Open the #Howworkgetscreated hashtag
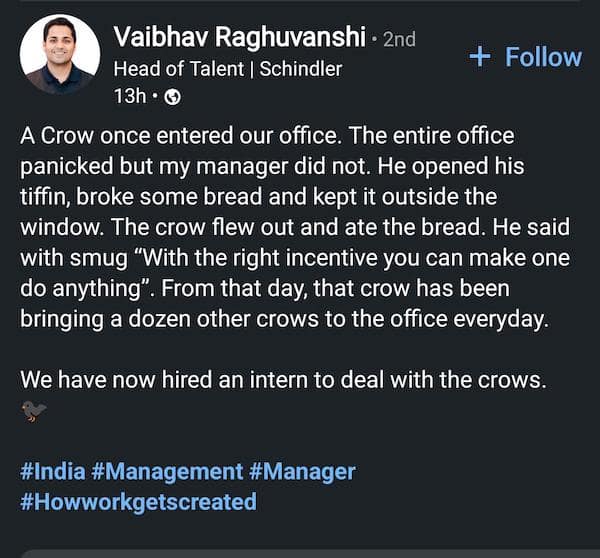 pyautogui.click(x=138, y=500)
